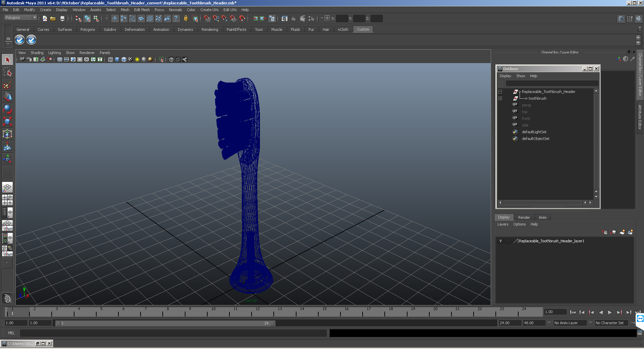Click Select by object type icon
This screenshot has width=644, height=349.
tap(87, 18)
